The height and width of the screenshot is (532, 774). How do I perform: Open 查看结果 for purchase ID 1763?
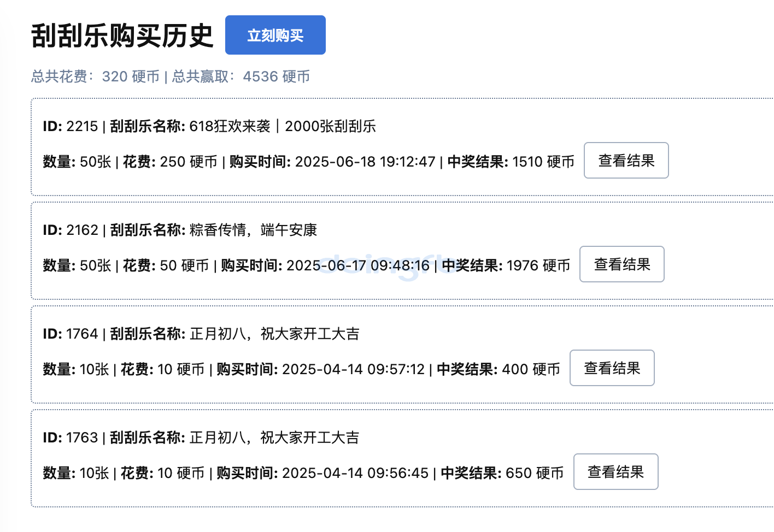click(x=616, y=472)
